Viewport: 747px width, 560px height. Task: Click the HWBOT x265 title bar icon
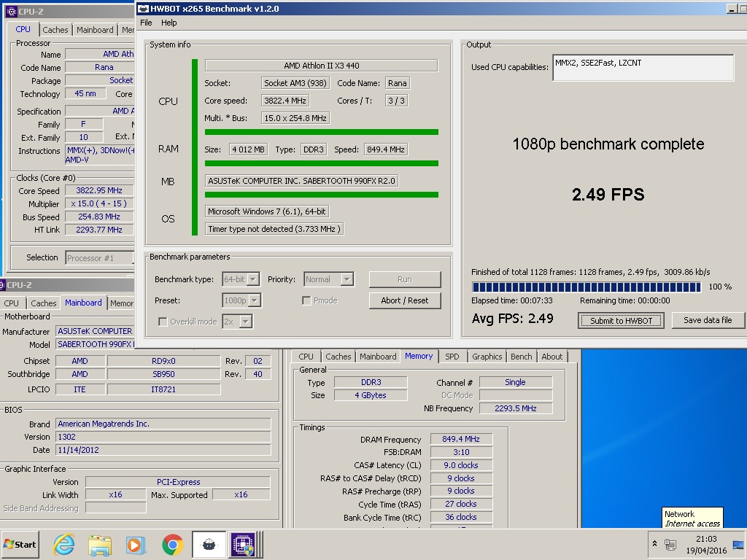pyautogui.click(x=144, y=8)
